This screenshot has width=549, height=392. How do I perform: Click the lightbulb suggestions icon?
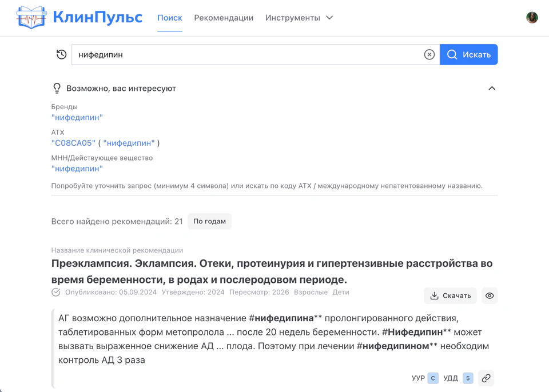tap(57, 88)
